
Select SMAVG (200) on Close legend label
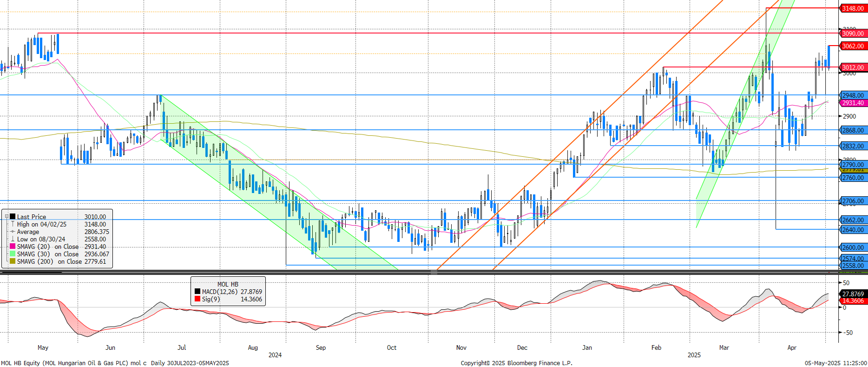[x=49, y=261]
